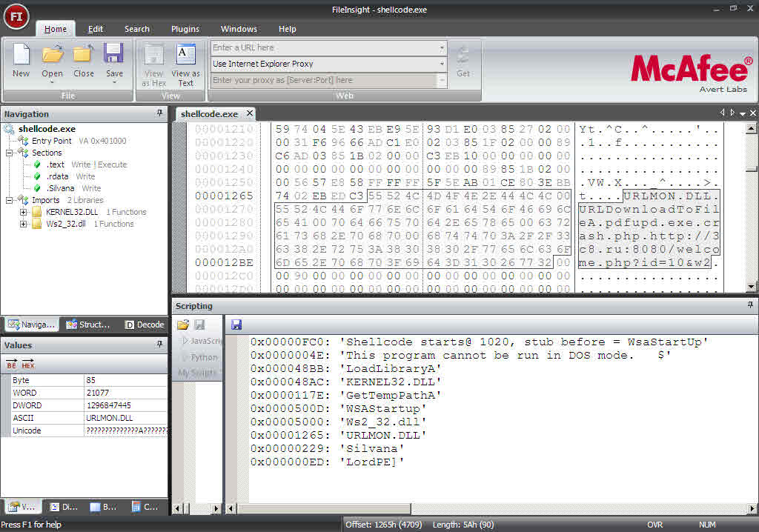Select the B... bottom tab
The image size is (759, 532).
[104, 507]
